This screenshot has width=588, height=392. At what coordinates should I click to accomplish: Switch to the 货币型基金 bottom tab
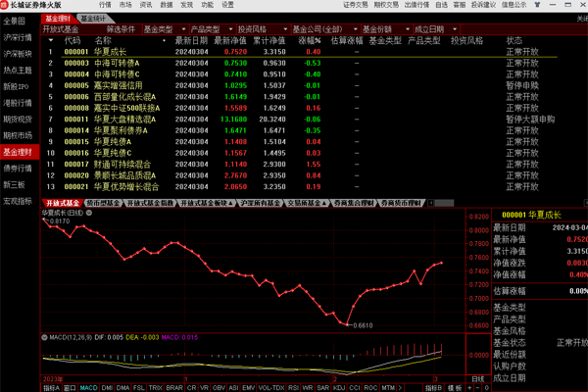coord(103,203)
